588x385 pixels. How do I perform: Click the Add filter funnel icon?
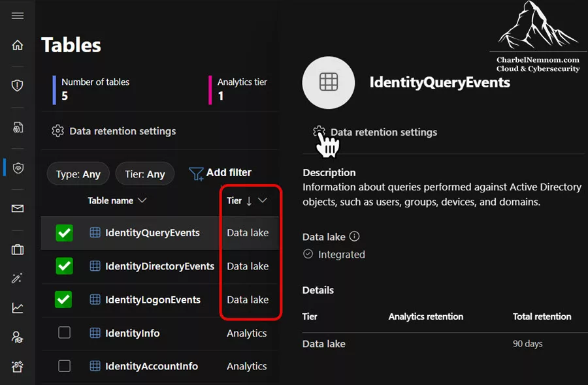[196, 174]
